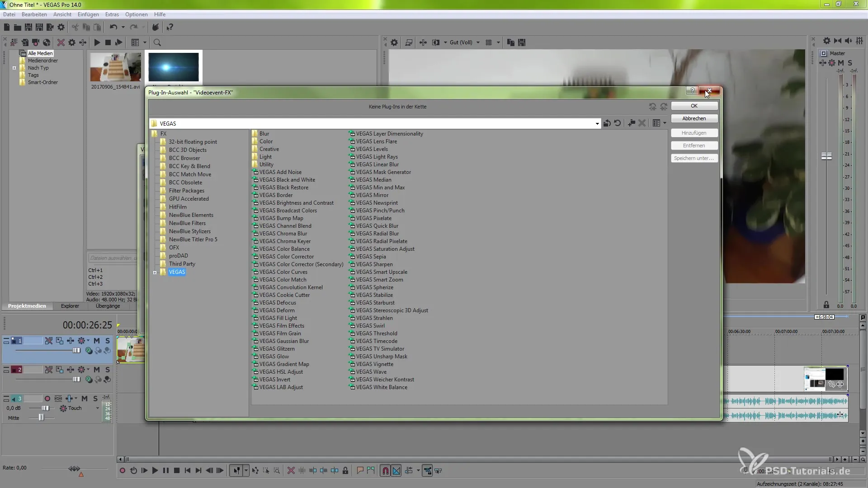Switch to the Explorer tab
The width and height of the screenshot is (868, 488).
click(x=70, y=306)
